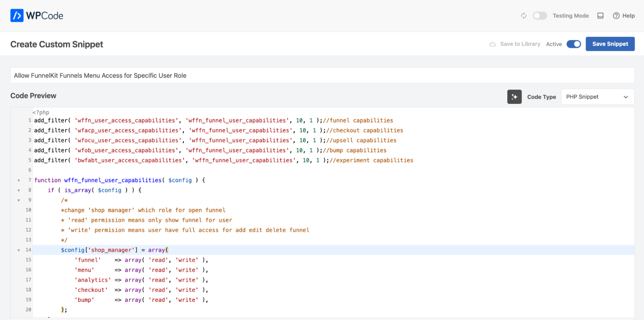Click the Save to Library link

[520, 44]
